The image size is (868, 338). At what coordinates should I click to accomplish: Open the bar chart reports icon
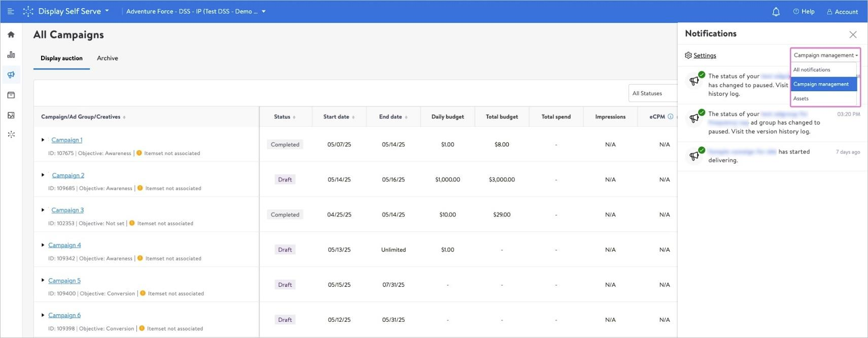11,55
